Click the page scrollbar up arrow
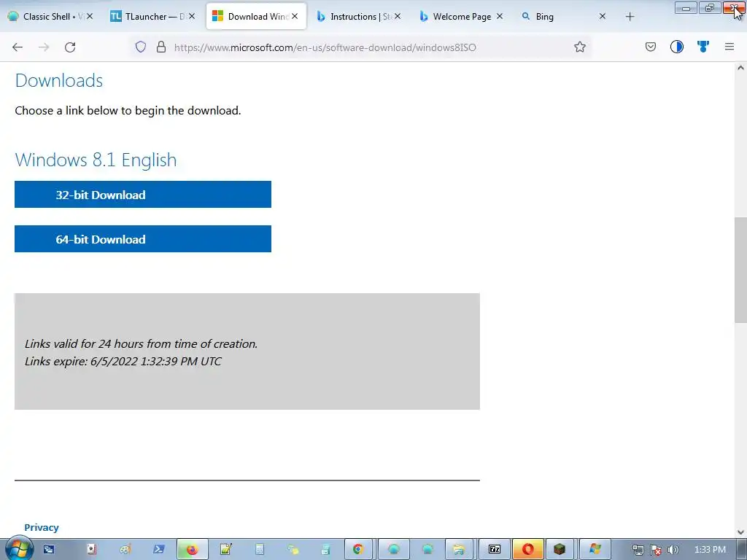 pos(740,68)
